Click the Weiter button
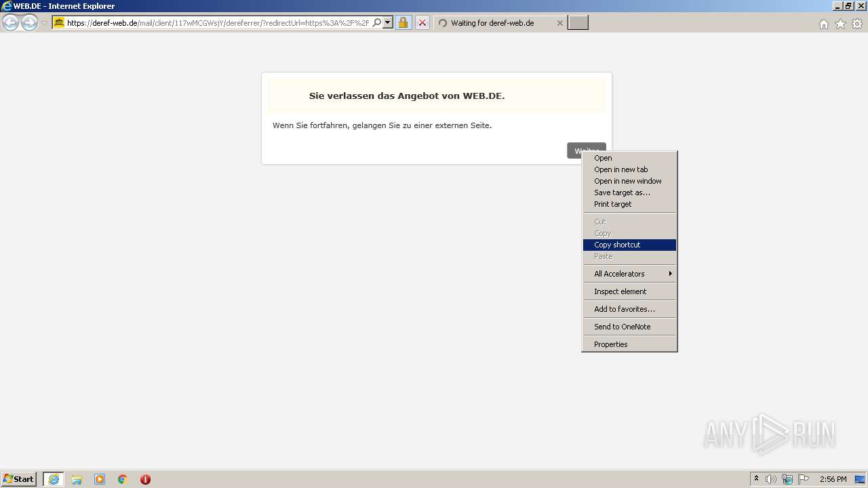The height and width of the screenshot is (488, 868). coord(586,150)
